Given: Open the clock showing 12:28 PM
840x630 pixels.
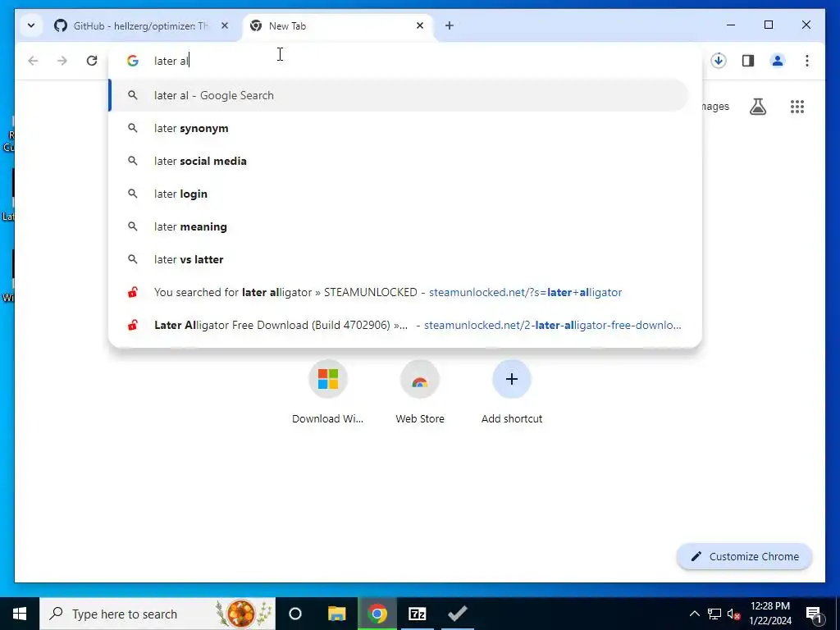Looking at the screenshot, I should click(x=770, y=614).
